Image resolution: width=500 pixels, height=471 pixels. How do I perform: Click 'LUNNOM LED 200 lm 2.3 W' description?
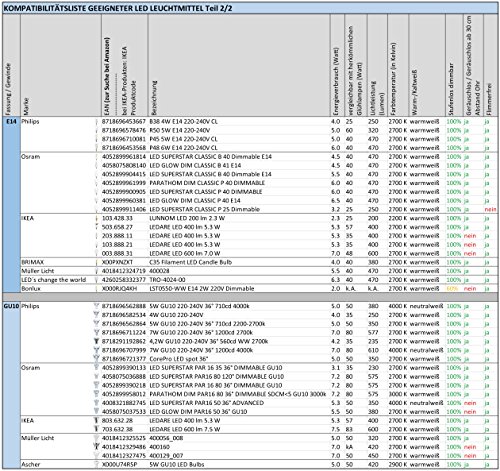[187, 218]
